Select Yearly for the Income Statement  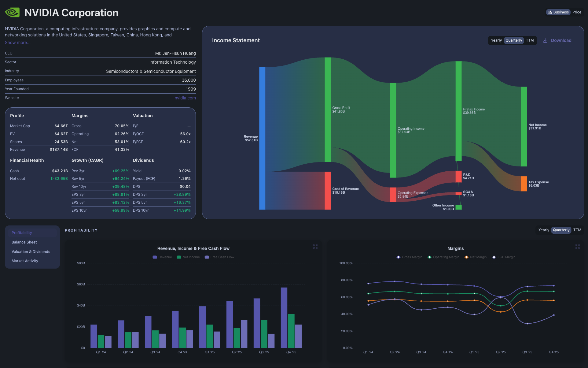[x=496, y=40]
